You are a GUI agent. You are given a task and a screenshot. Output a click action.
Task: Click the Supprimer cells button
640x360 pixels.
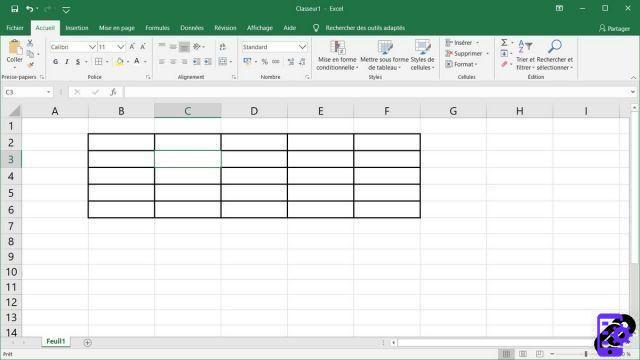[467, 53]
